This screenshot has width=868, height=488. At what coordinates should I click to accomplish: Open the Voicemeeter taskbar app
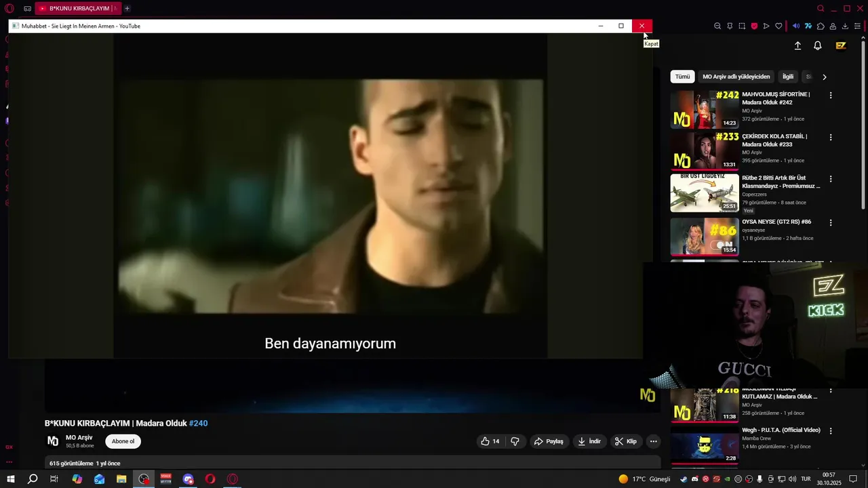166,479
